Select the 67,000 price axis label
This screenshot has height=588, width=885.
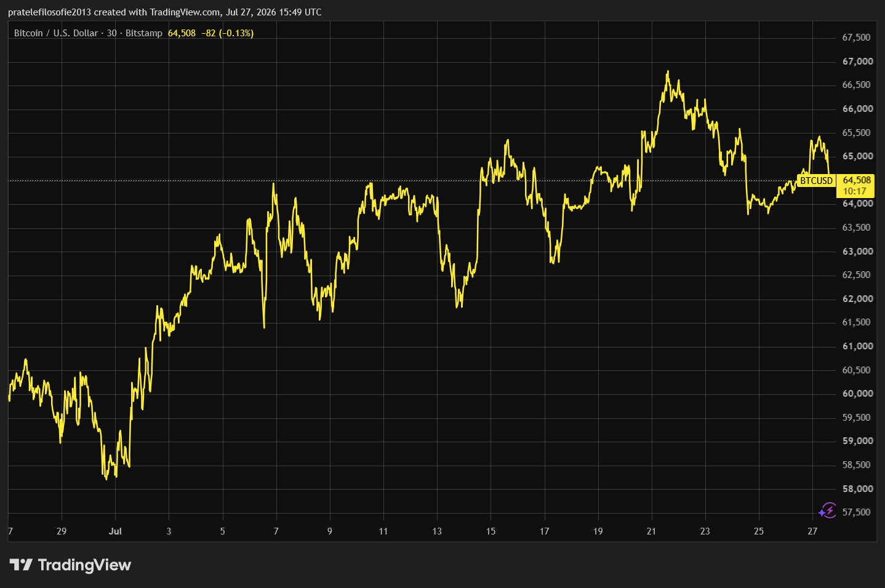click(x=857, y=62)
